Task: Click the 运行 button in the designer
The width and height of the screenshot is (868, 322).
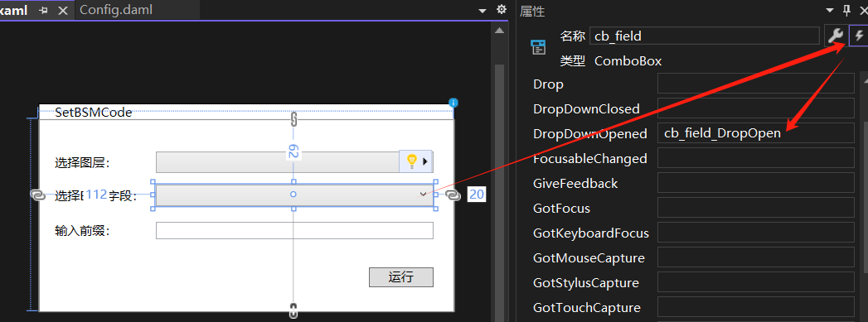Action: click(400, 277)
